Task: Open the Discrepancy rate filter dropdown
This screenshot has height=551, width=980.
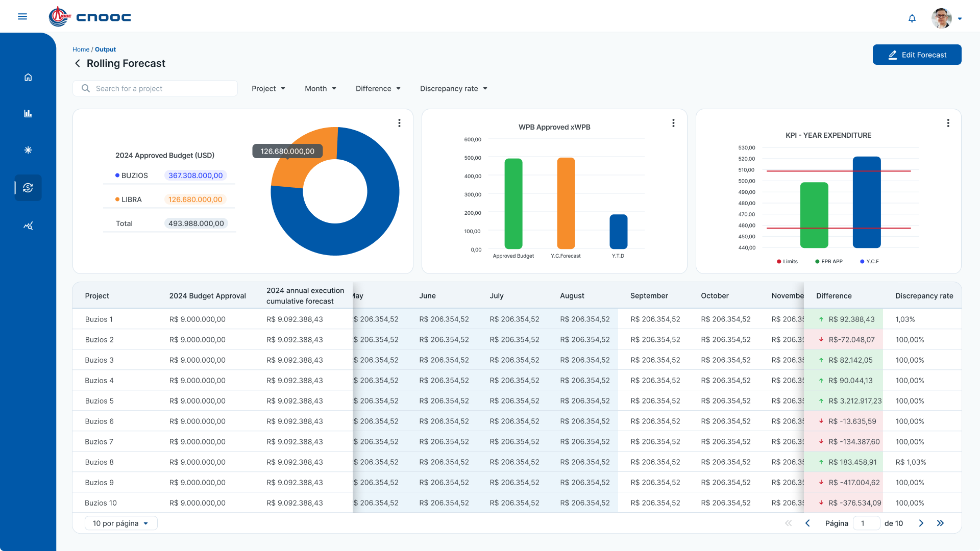Action: point(454,89)
